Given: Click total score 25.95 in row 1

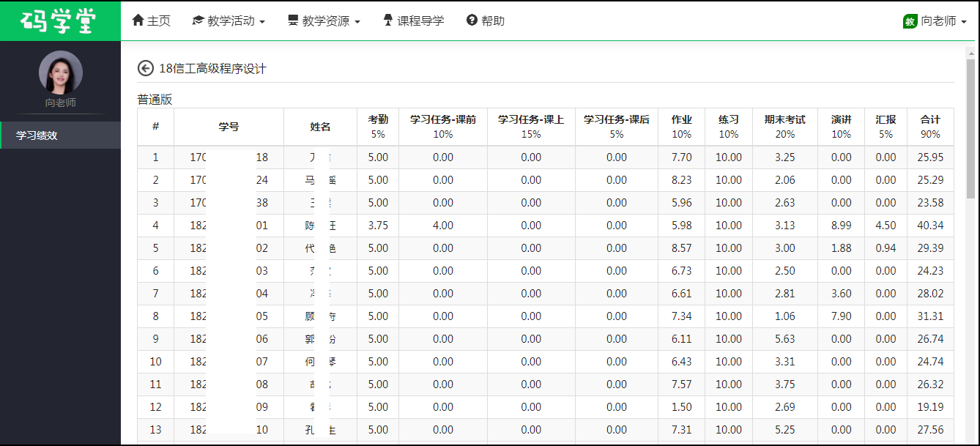Looking at the screenshot, I should pos(930,157).
